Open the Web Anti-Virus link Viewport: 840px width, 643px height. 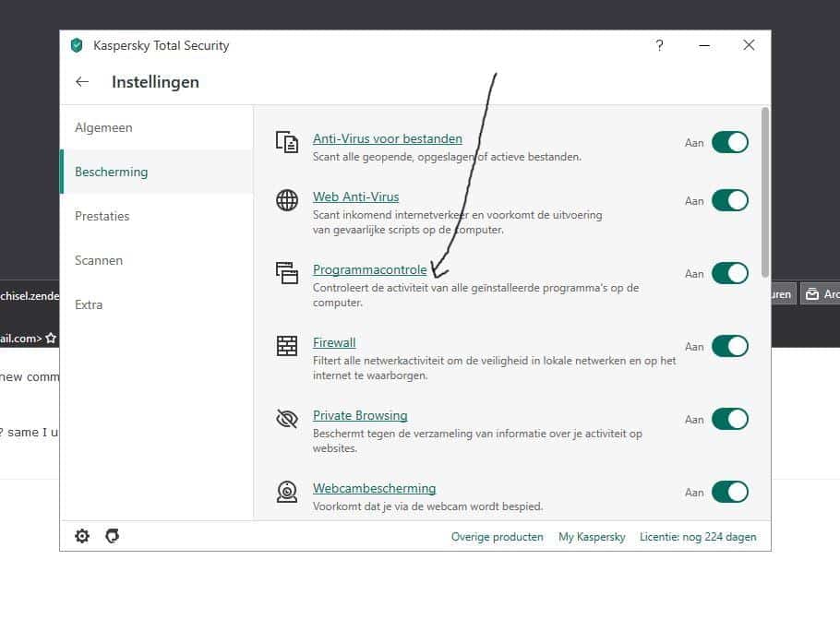coord(355,197)
